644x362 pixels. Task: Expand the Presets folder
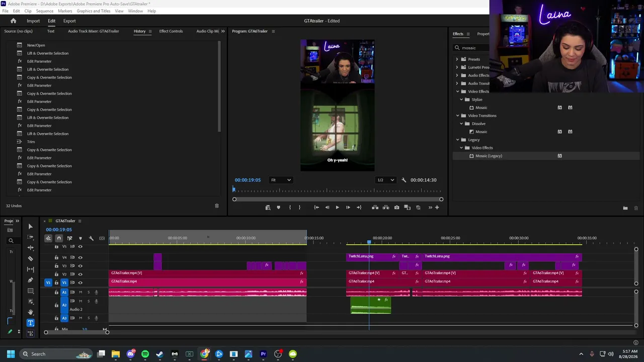pyautogui.click(x=457, y=59)
